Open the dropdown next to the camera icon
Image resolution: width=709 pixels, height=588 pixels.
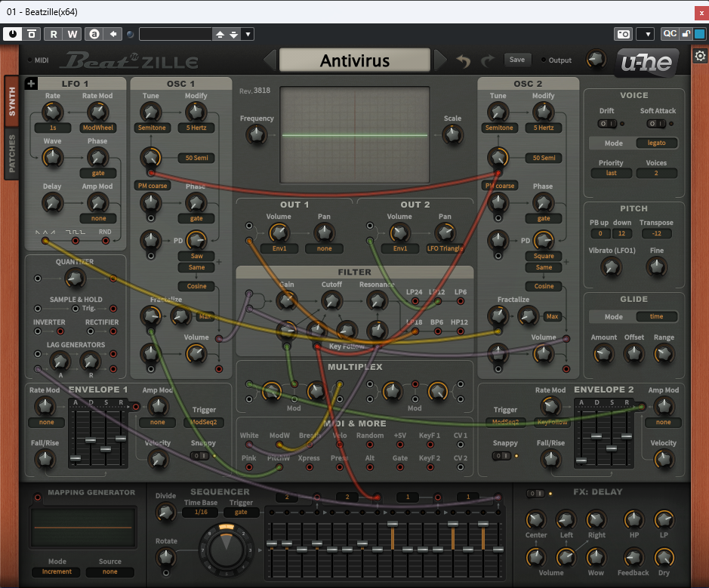point(646,34)
